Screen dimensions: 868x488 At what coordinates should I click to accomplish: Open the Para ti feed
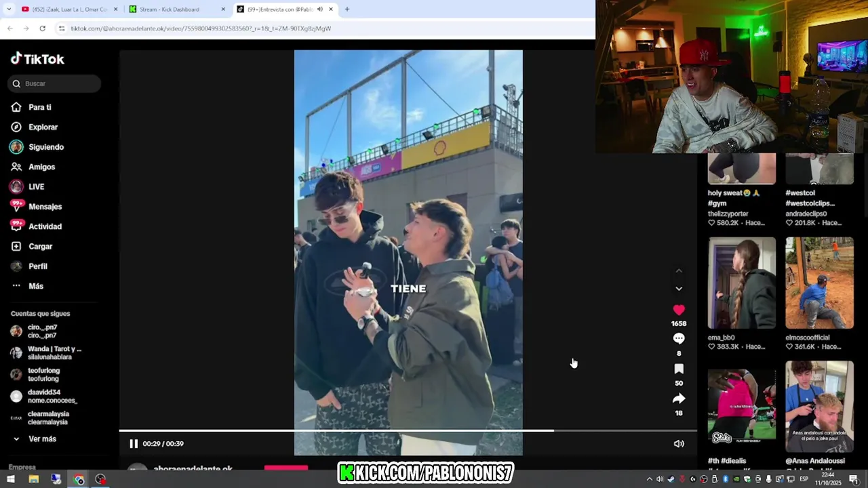click(31, 107)
